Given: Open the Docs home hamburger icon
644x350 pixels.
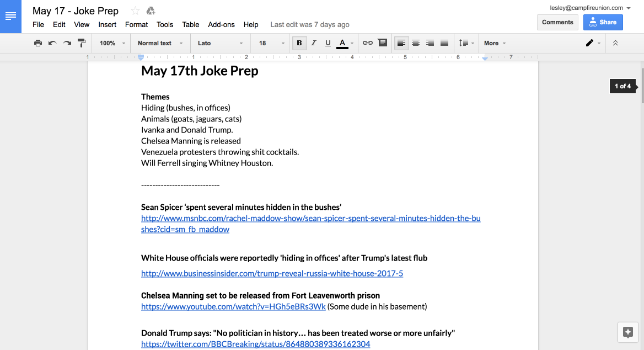Looking at the screenshot, I should (10, 17).
